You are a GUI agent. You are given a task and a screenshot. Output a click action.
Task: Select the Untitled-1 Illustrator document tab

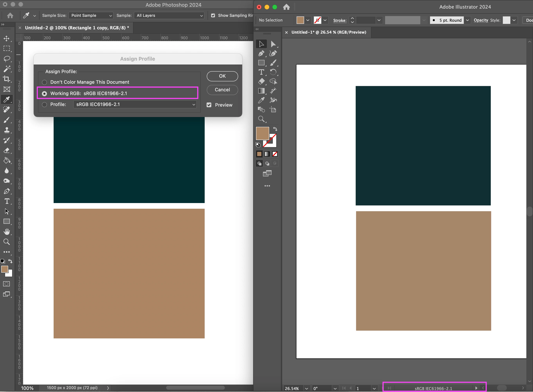pos(329,32)
